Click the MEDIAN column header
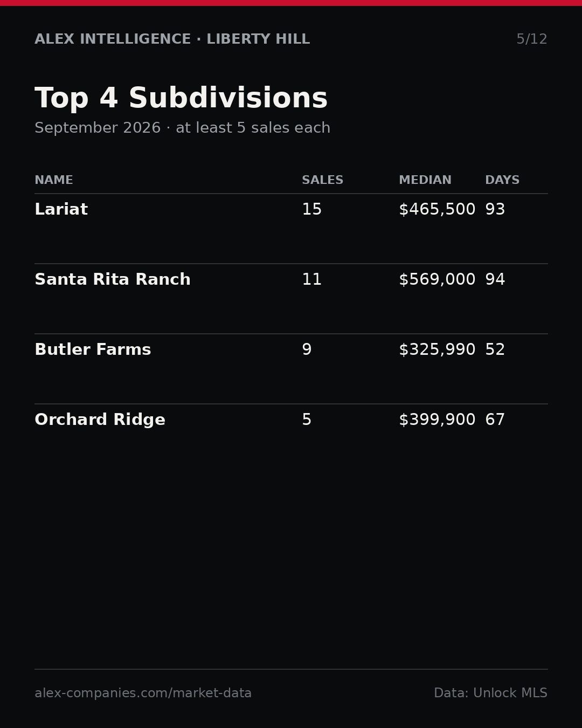Image resolution: width=582 pixels, height=728 pixels. (x=425, y=180)
